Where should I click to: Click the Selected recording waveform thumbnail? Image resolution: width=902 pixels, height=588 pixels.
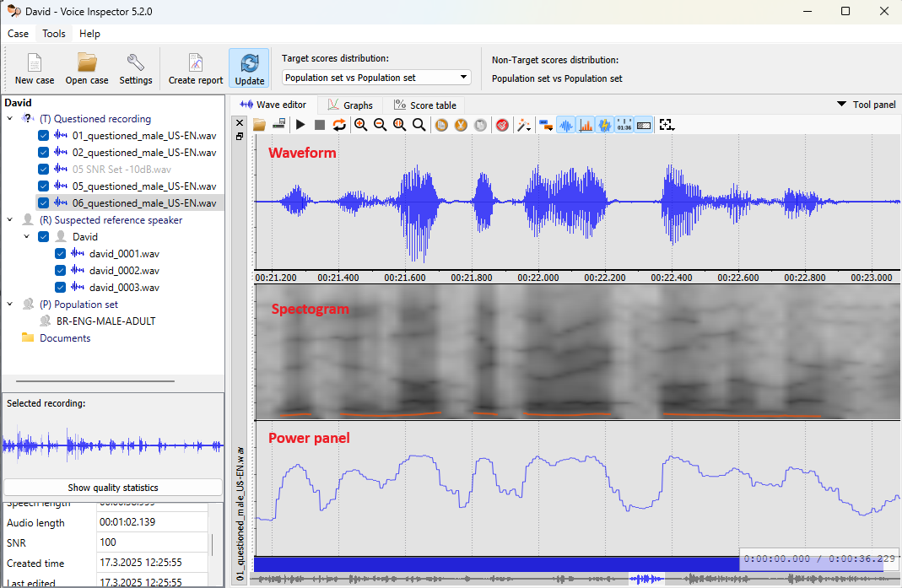pos(113,445)
